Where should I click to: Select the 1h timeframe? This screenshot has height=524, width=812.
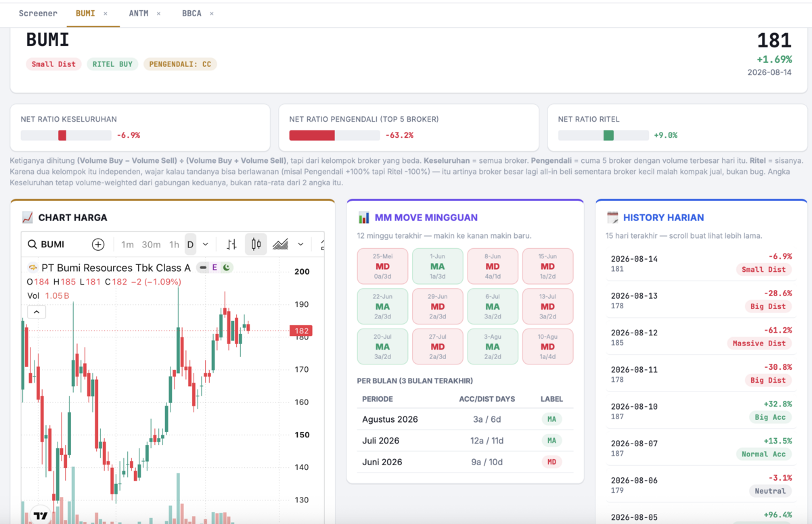click(x=174, y=245)
